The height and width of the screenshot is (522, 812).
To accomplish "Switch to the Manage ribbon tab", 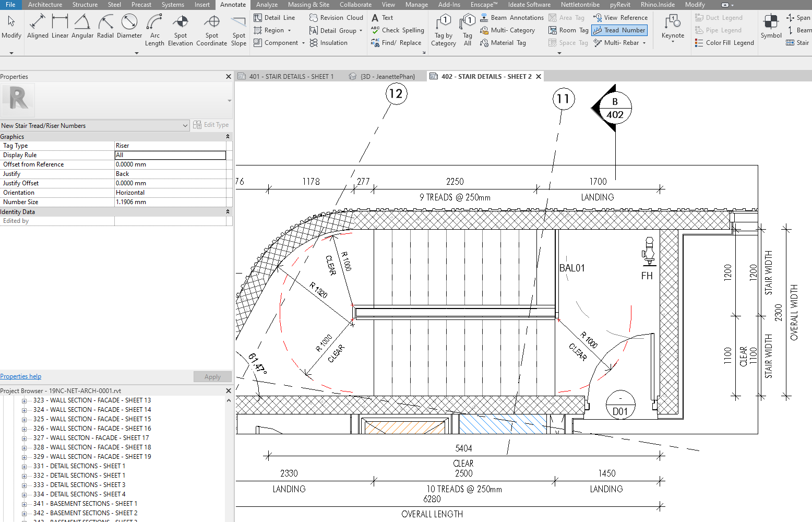I will [416, 5].
